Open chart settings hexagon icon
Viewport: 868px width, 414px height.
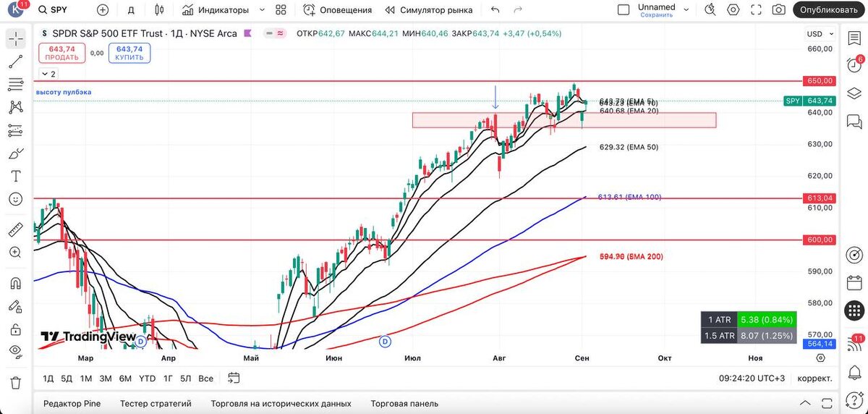click(x=733, y=10)
